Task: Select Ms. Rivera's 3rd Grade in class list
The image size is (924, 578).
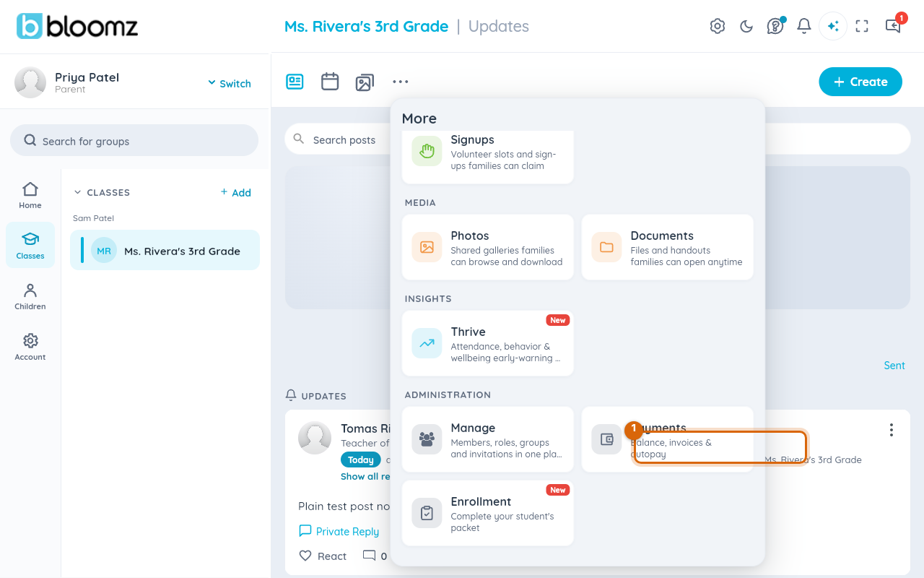Action: point(165,250)
